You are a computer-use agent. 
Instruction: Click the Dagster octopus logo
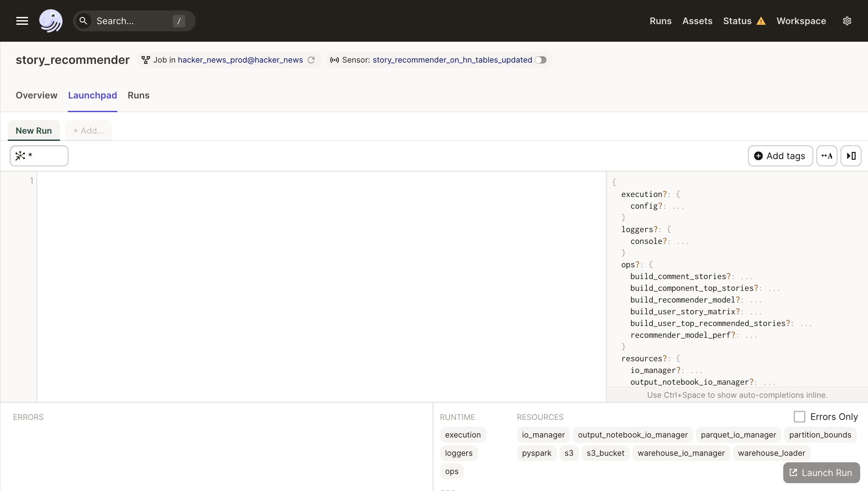51,21
